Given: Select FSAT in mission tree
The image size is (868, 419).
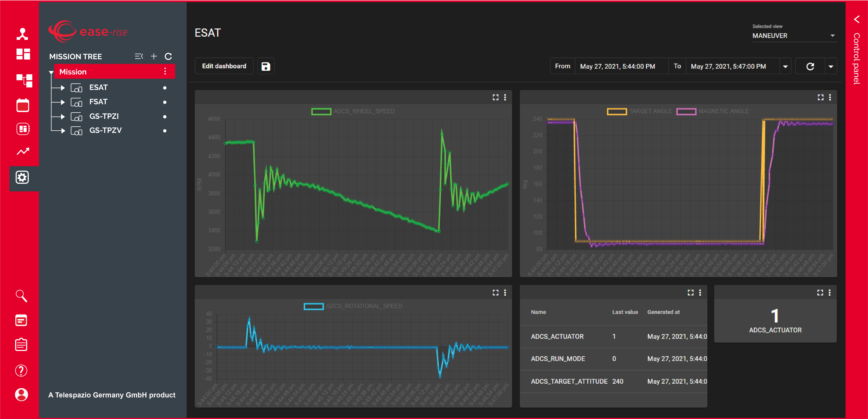Looking at the screenshot, I should click(98, 102).
